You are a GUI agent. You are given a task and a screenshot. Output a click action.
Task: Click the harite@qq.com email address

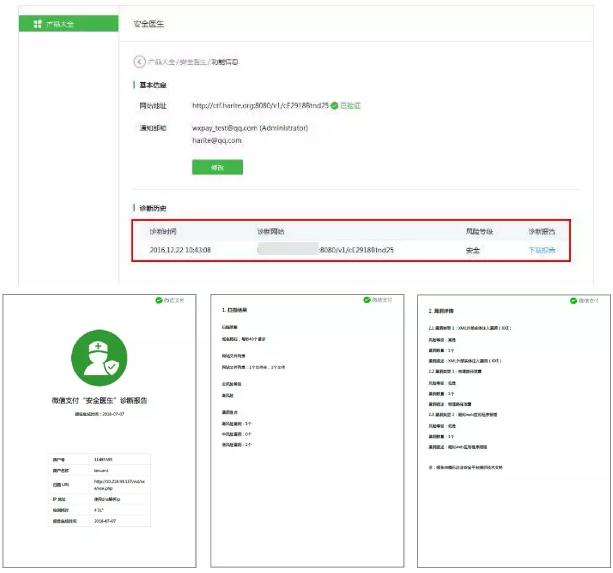click(x=216, y=141)
